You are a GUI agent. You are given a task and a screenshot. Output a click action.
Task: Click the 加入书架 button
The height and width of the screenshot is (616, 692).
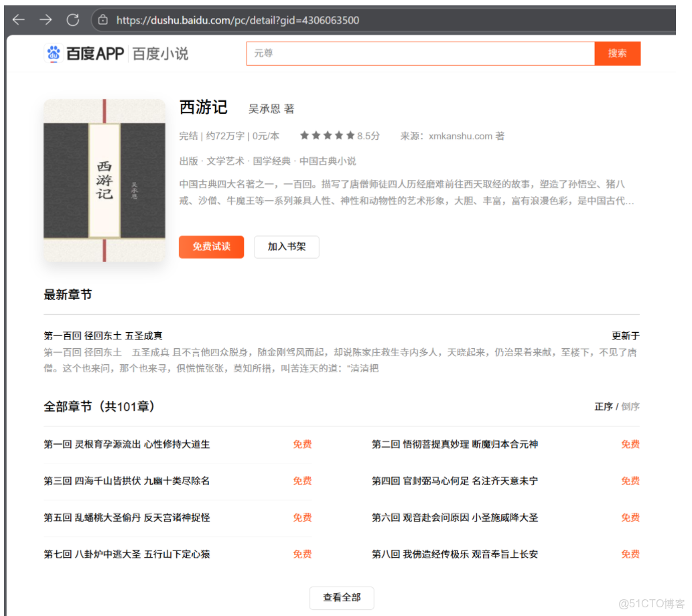[x=287, y=247]
